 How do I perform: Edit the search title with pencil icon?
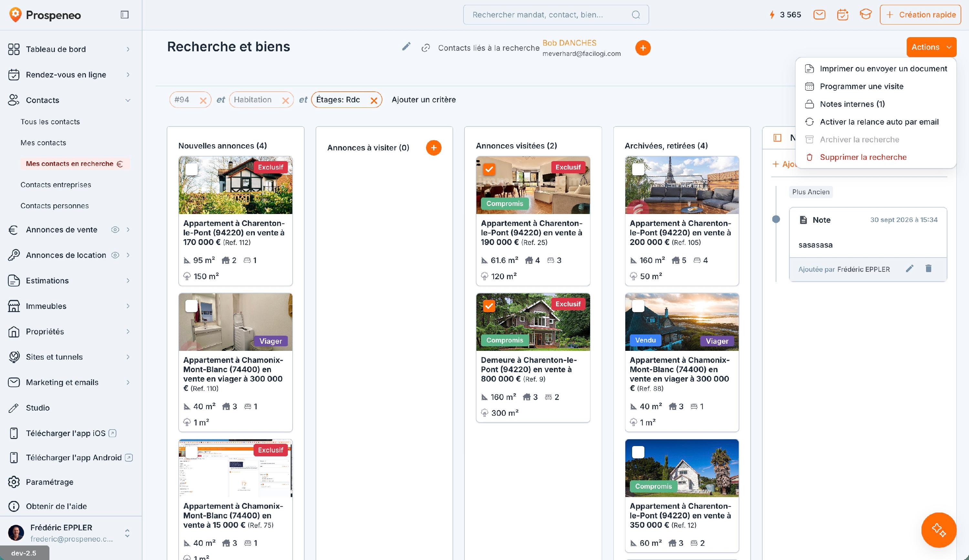pos(406,46)
